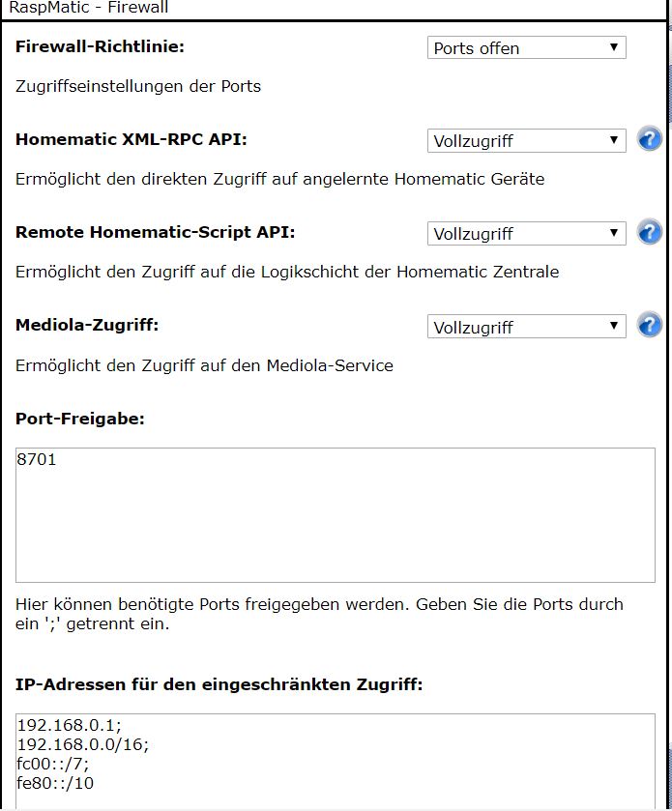Click the Mediola-Zugriff label
Viewport: 672px width, 811px height.
pyautogui.click(x=87, y=325)
